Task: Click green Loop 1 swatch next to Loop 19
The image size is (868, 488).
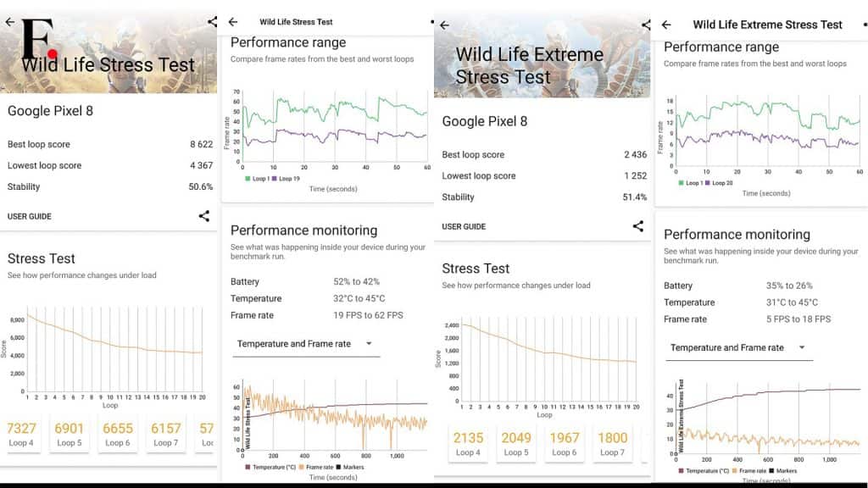Action: tap(248, 179)
